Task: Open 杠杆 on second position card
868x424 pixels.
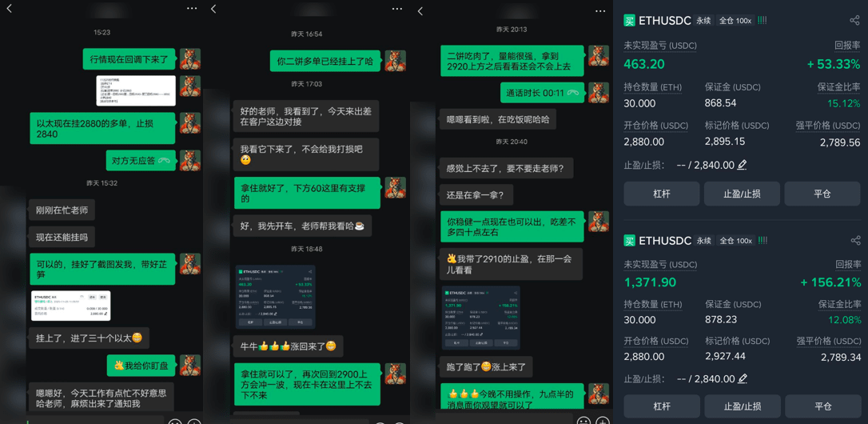Action: [662, 406]
